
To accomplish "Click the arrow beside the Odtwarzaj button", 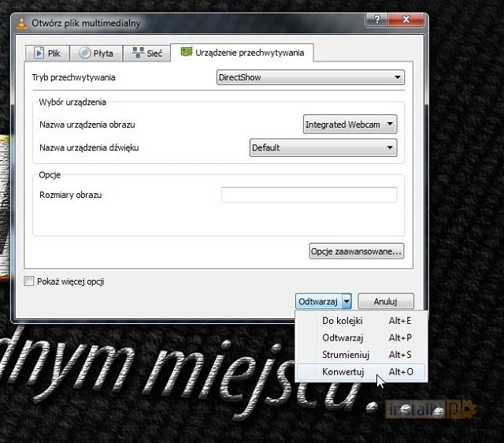I will (x=346, y=301).
